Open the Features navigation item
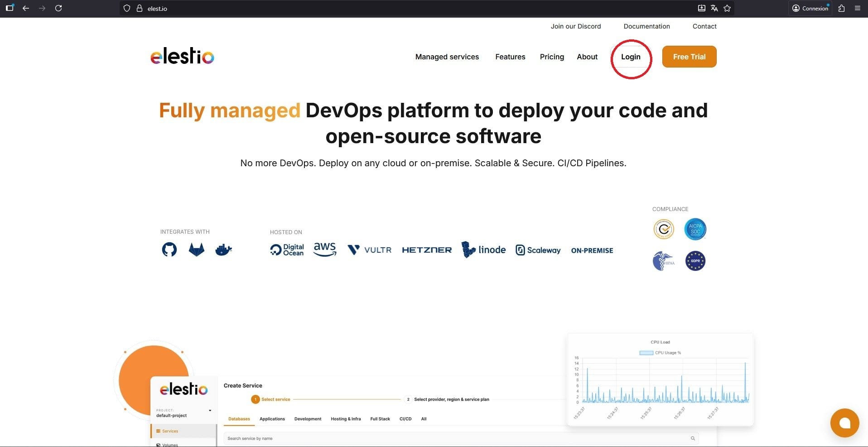The image size is (868, 447). click(x=510, y=57)
